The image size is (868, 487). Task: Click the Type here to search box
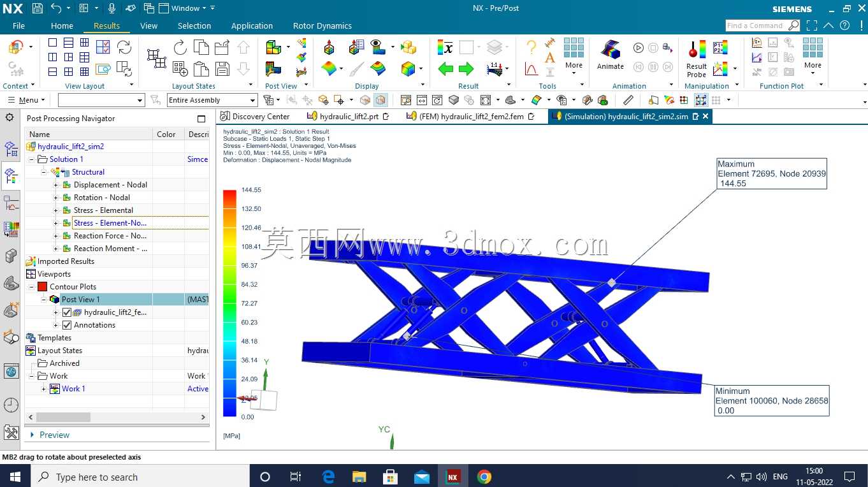(x=140, y=477)
